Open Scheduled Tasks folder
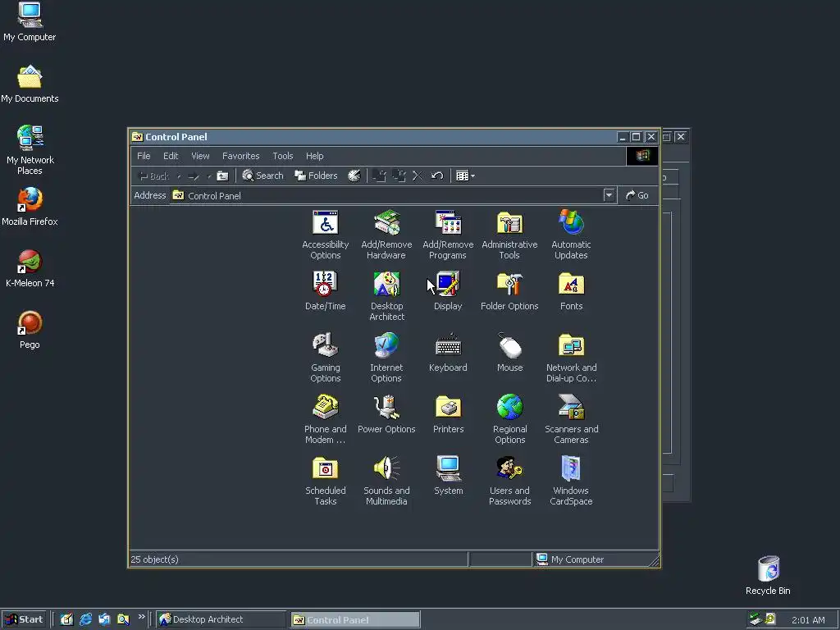The image size is (840, 630). pos(325,481)
